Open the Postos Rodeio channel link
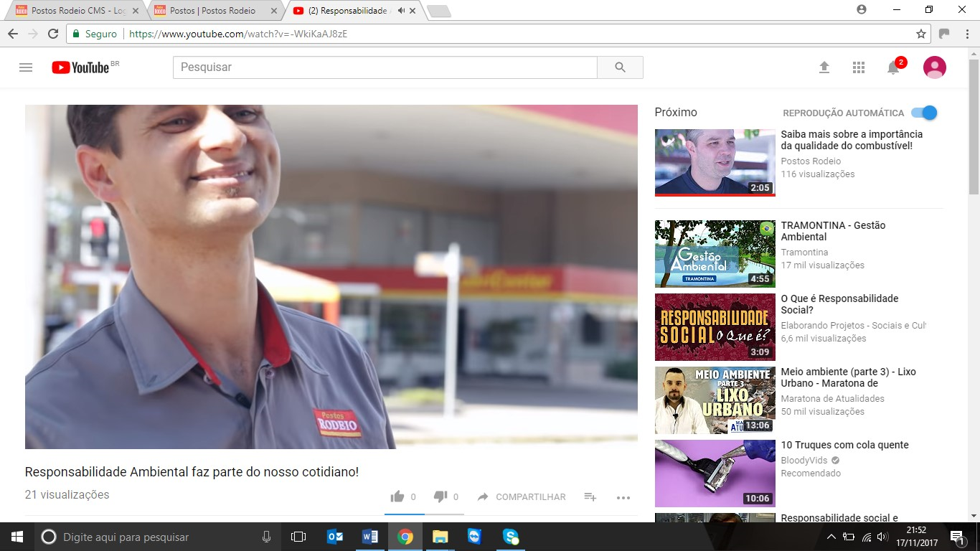Screen dimensions: 980x551 [811, 161]
